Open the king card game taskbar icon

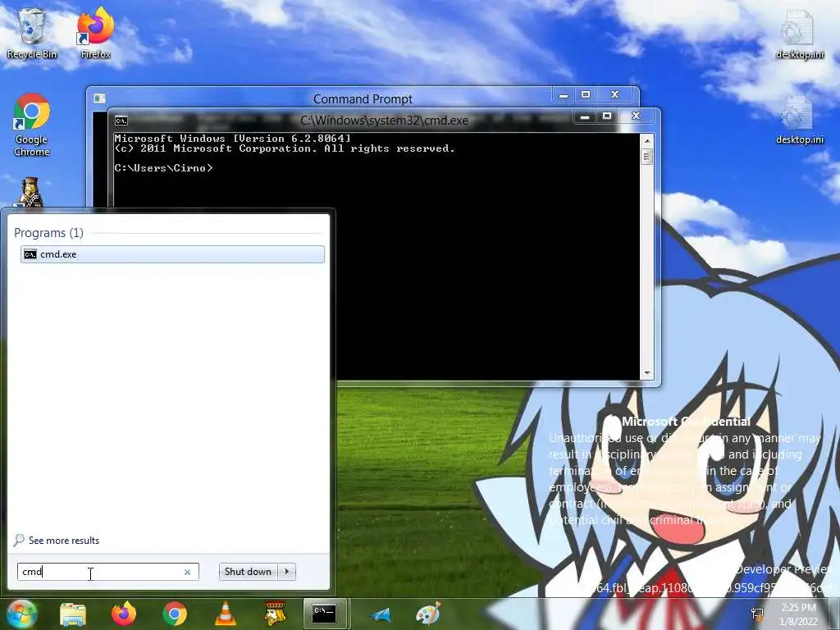(x=276, y=614)
